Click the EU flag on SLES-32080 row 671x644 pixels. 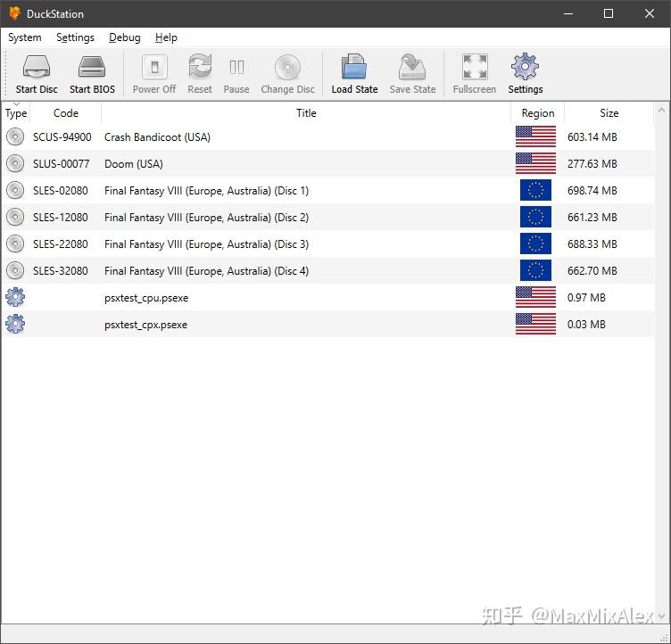click(x=535, y=270)
